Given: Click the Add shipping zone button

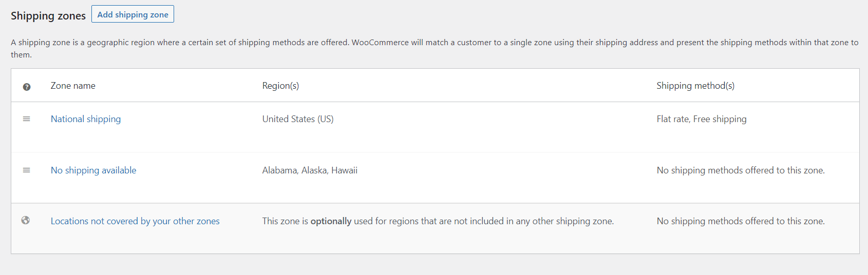Looking at the screenshot, I should 133,14.
